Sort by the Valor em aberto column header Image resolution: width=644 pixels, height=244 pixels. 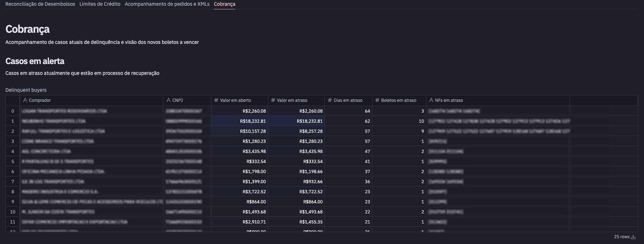(x=239, y=100)
